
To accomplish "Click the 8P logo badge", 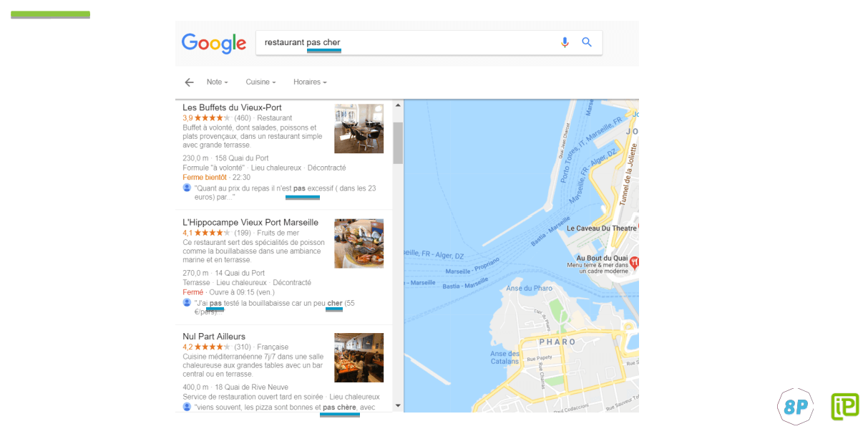I will click(x=795, y=407).
